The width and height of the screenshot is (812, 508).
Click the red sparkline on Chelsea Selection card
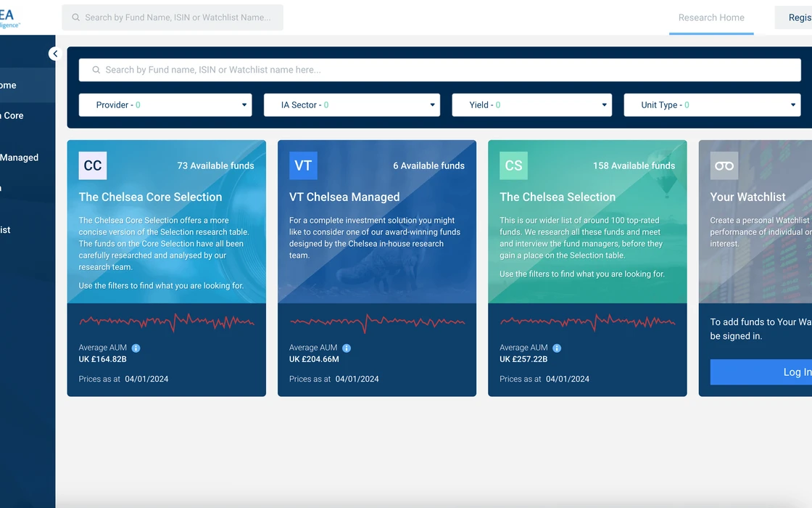point(587,322)
